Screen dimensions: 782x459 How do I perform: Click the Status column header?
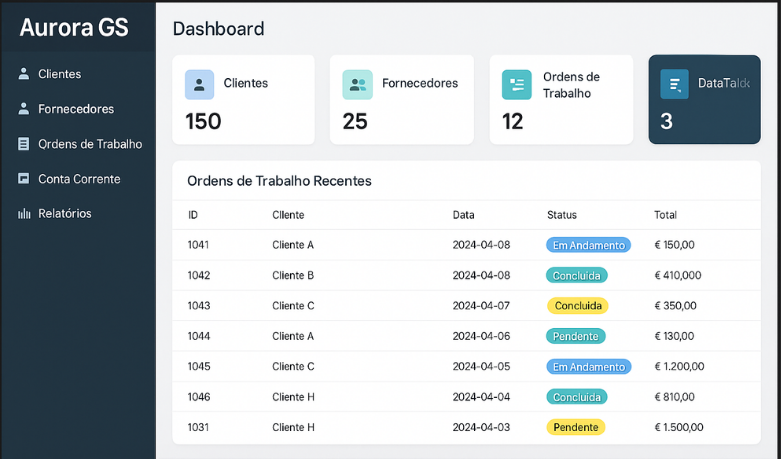pos(561,215)
